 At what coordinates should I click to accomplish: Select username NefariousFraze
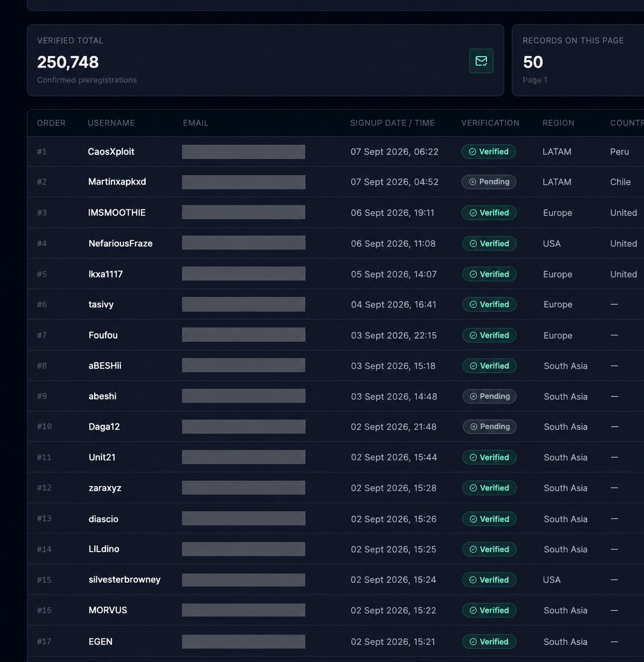(x=120, y=243)
